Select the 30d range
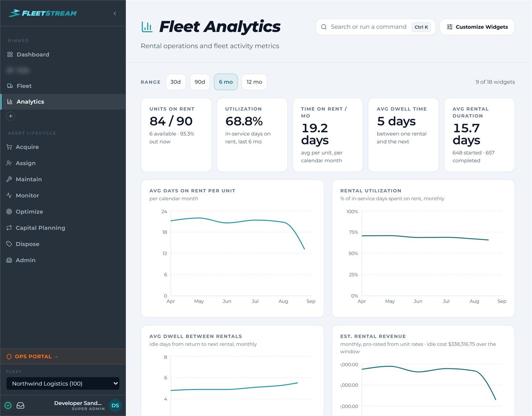 pyautogui.click(x=175, y=82)
